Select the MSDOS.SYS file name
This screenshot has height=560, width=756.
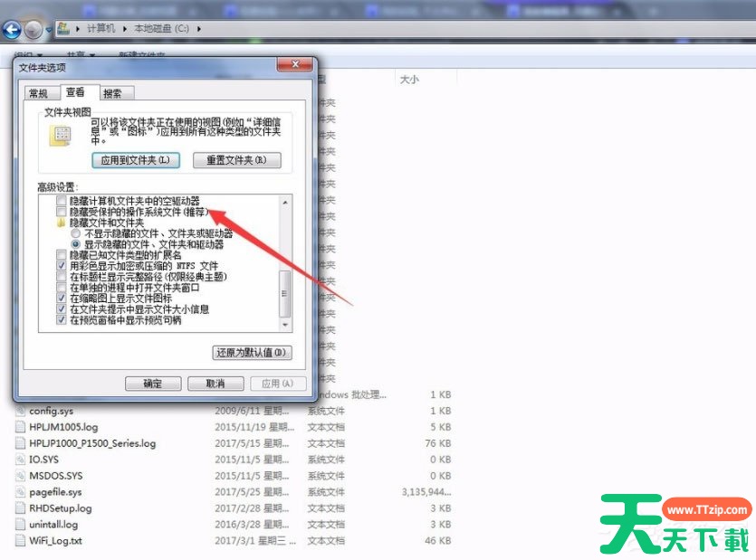pos(56,476)
